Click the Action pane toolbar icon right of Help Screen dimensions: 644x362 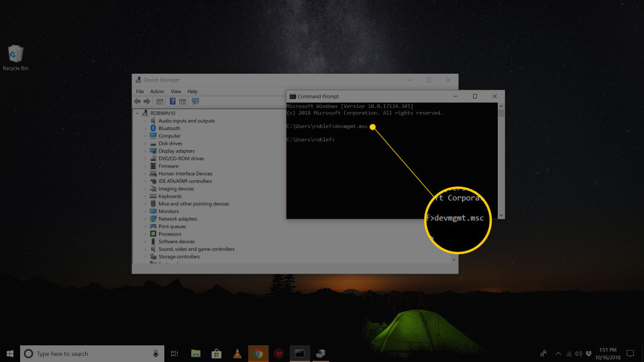pos(182,101)
